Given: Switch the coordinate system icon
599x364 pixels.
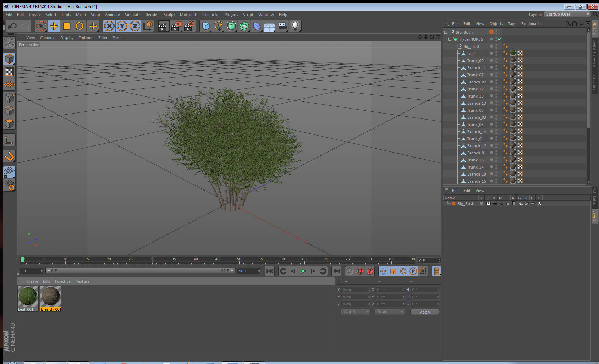Looking at the screenshot, I should [x=148, y=26].
